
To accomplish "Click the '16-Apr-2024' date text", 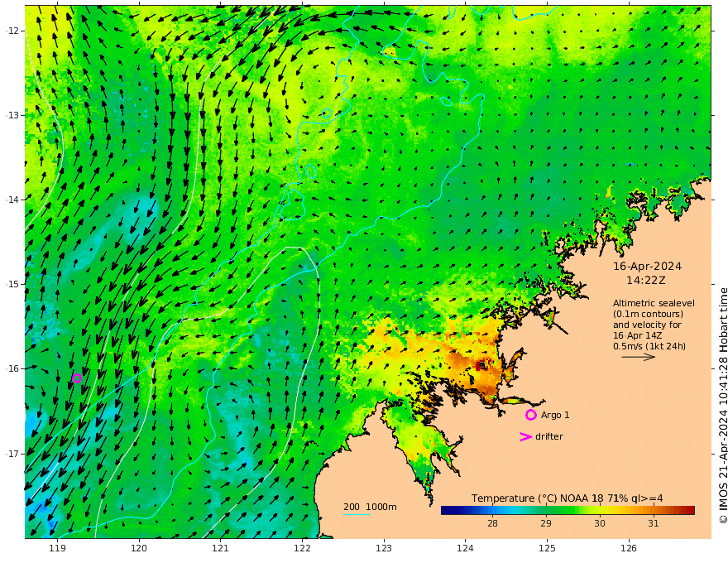I will click(647, 266).
